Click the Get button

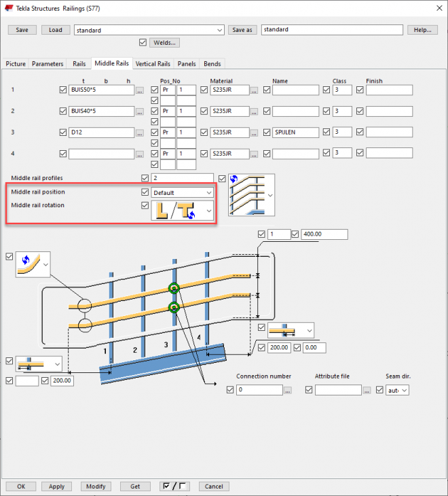click(x=135, y=486)
